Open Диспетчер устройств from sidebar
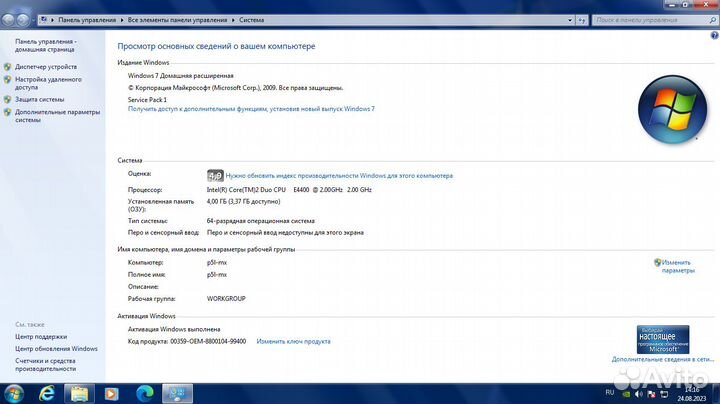720x404 pixels. click(x=46, y=67)
